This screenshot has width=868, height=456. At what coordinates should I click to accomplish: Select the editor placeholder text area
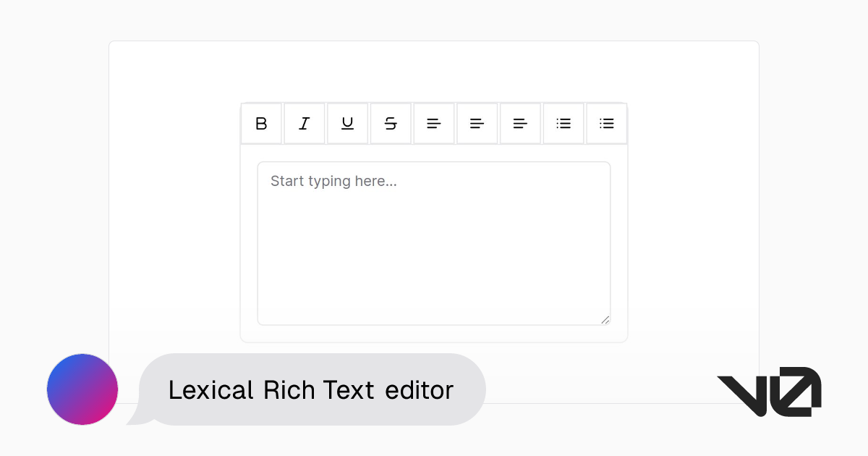pyautogui.click(x=334, y=181)
